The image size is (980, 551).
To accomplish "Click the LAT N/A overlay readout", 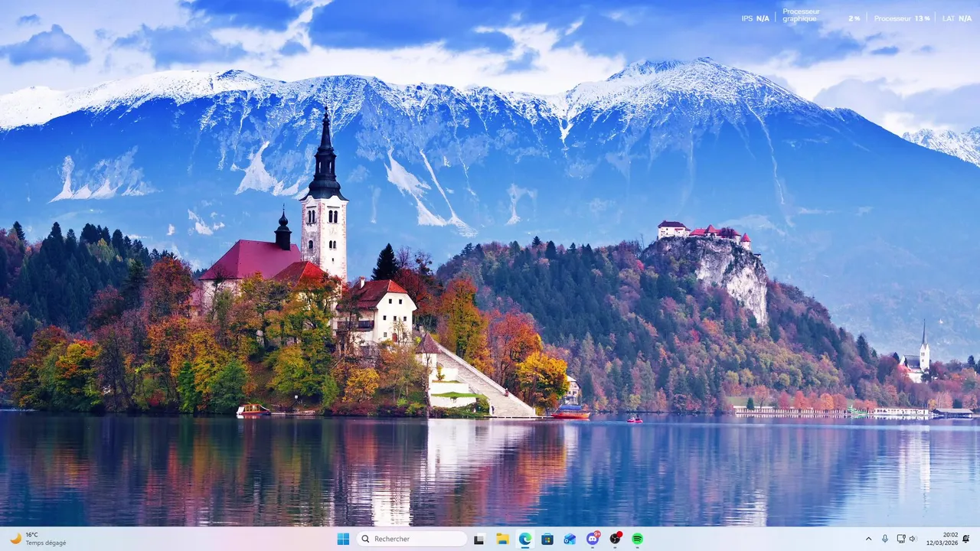I will (957, 18).
